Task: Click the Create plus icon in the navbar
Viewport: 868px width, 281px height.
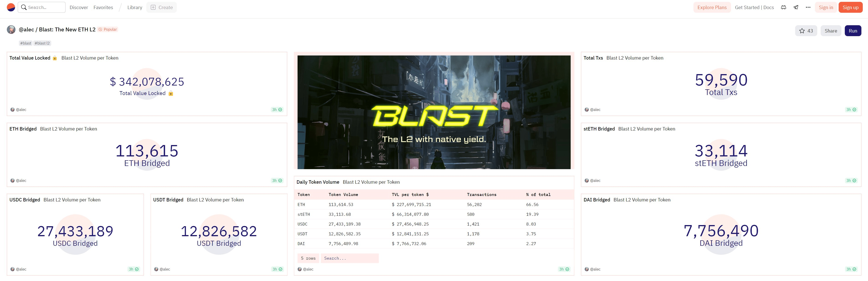Action: (x=153, y=7)
